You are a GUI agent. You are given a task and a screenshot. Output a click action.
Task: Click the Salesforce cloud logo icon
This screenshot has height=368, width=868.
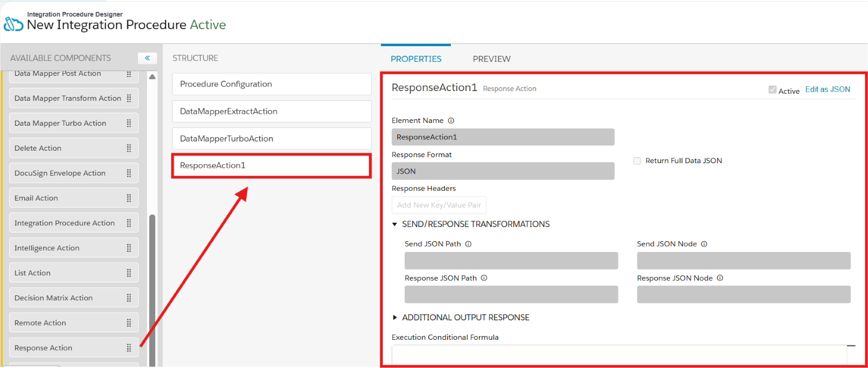[14, 24]
